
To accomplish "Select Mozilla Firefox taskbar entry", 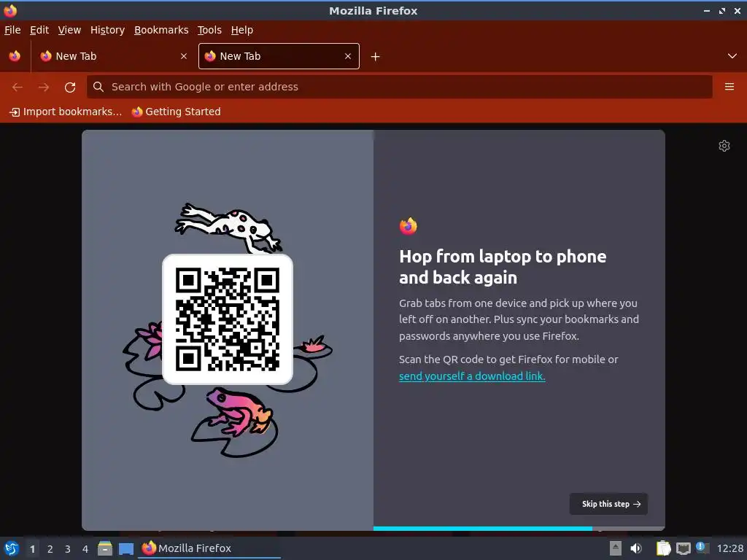I will tap(209, 548).
